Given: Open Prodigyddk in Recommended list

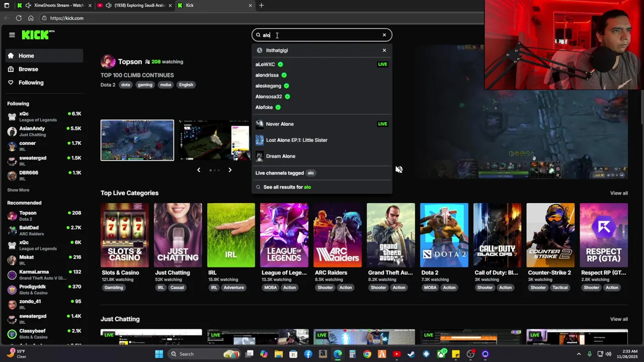Looking at the screenshot, I should pos(44,290).
